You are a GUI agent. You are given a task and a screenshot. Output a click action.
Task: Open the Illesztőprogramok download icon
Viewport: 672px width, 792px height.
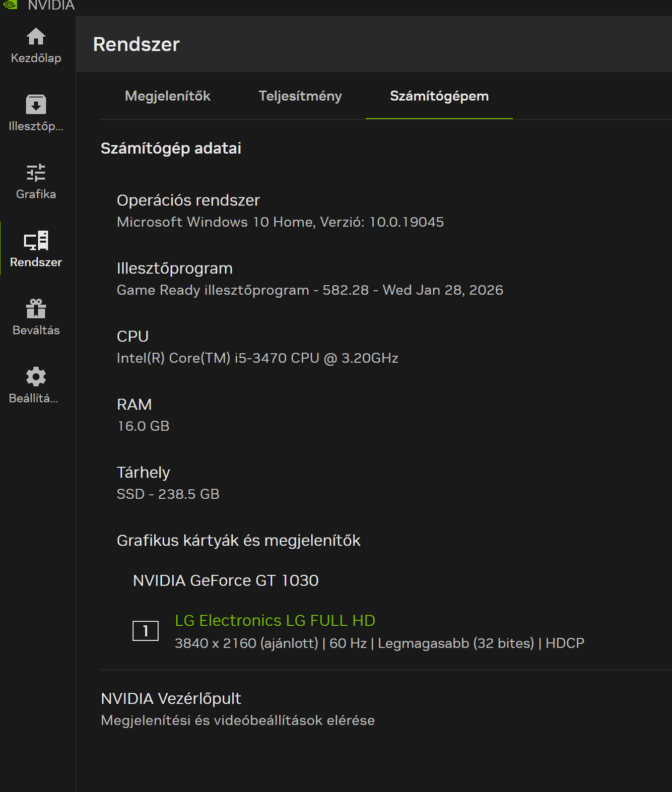[x=36, y=105]
